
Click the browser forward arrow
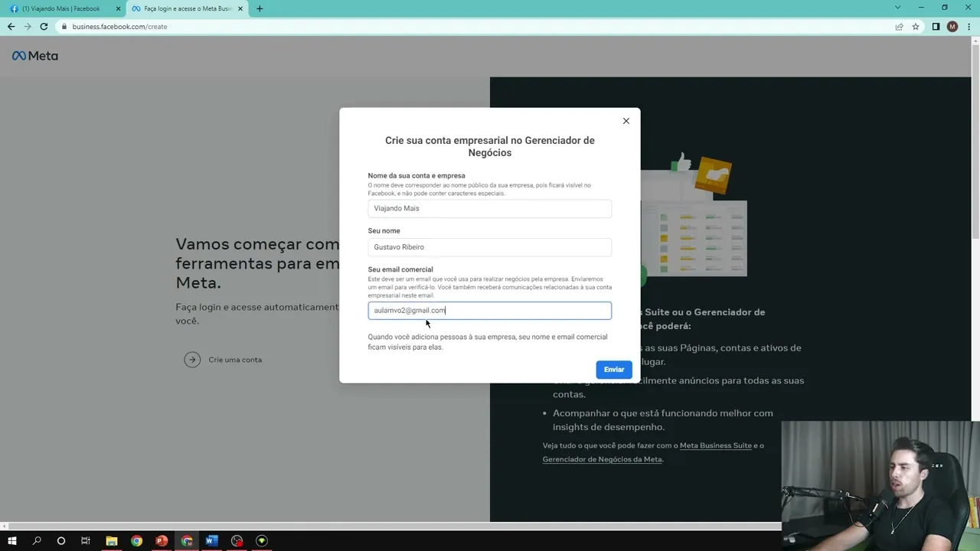[x=28, y=27]
